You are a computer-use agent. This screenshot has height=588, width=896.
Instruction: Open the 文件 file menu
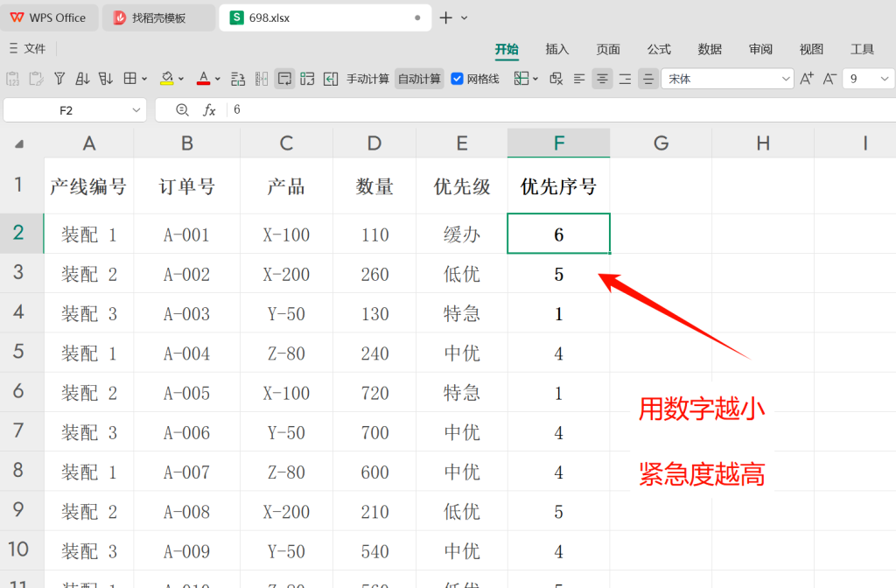27,49
